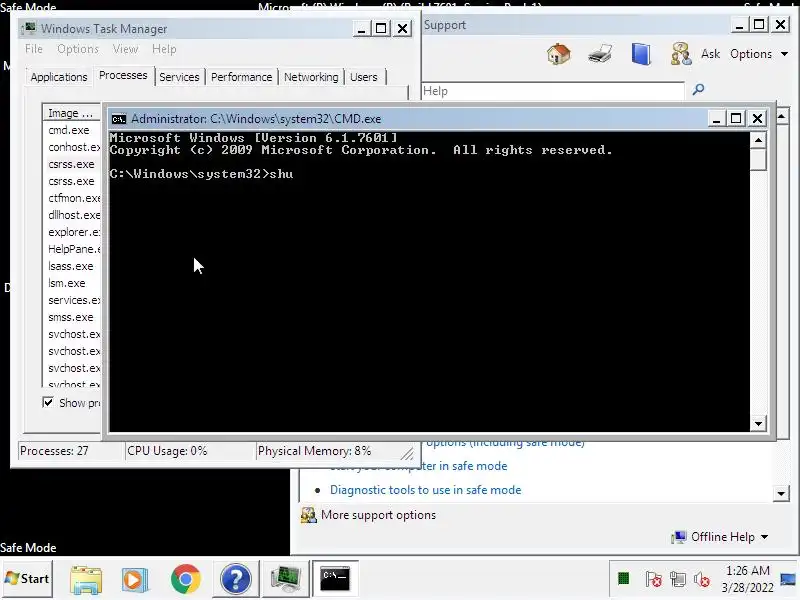Click the network tray icon
The width and height of the screenshot is (800, 600).
point(678,579)
